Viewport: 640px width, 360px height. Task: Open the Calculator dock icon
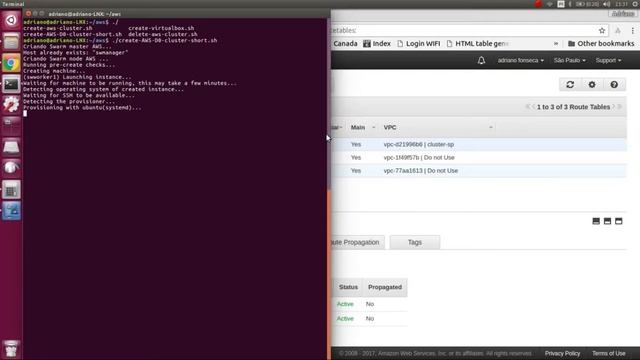pos(11,190)
